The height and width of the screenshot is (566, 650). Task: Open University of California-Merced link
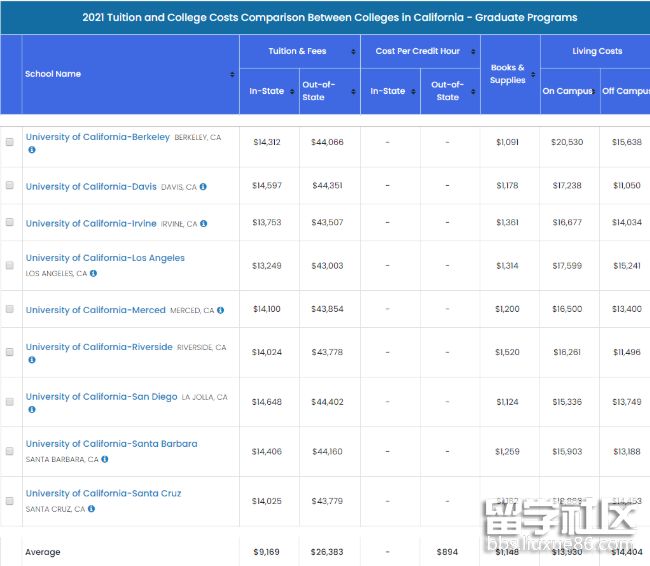coord(96,310)
